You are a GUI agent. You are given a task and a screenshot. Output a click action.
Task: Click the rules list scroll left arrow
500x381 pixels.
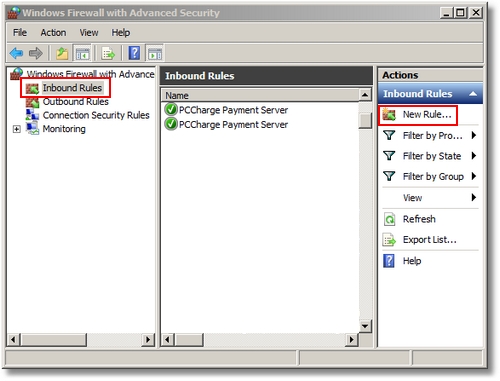click(168, 340)
